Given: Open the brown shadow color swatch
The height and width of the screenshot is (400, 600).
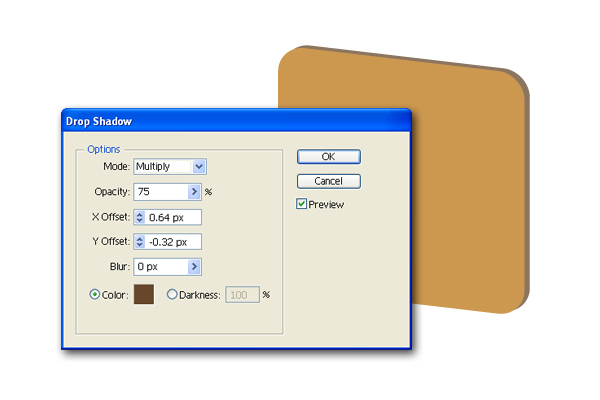Looking at the screenshot, I should point(144,294).
